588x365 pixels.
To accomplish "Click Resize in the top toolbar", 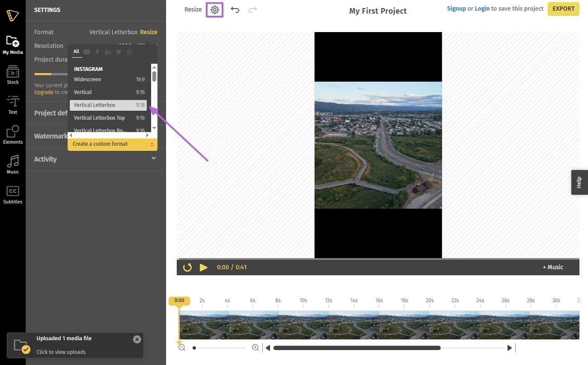I will pyautogui.click(x=193, y=9).
